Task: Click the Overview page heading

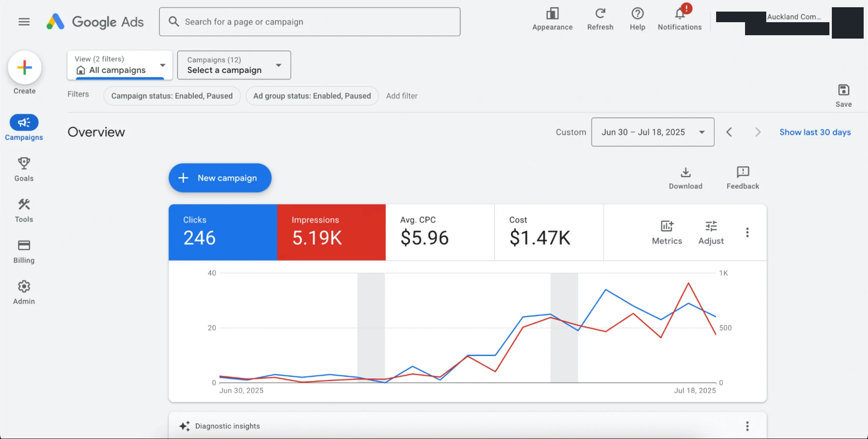Action: [96, 132]
